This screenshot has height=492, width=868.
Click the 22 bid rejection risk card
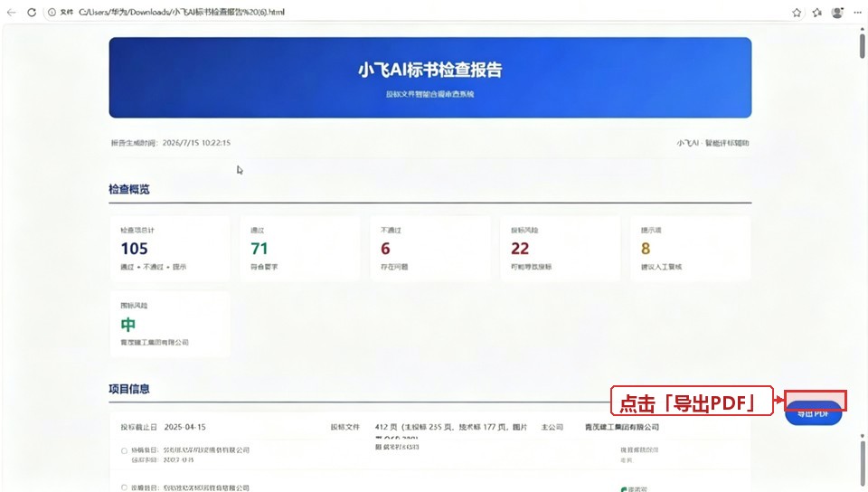pyautogui.click(x=561, y=249)
